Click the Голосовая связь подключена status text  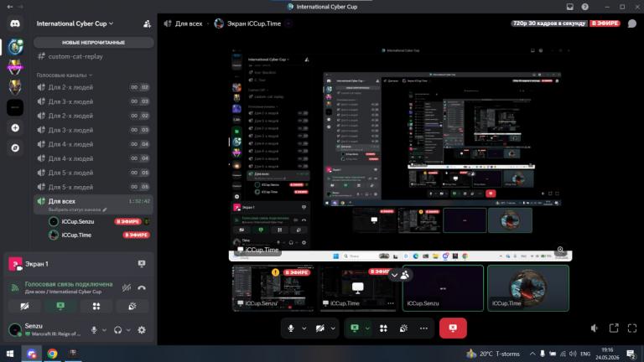[x=69, y=284]
